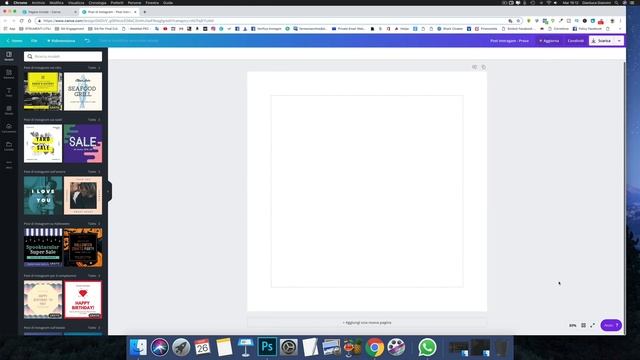Image resolution: width=640 pixels, height=360 pixels.
Task: Open the purple Aiuto help button
Action: [x=611, y=325]
